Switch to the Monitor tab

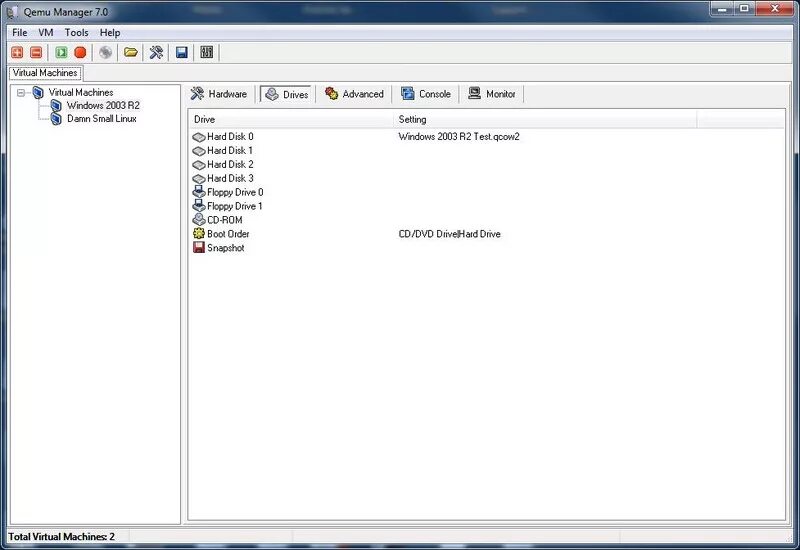click(492, 94)
